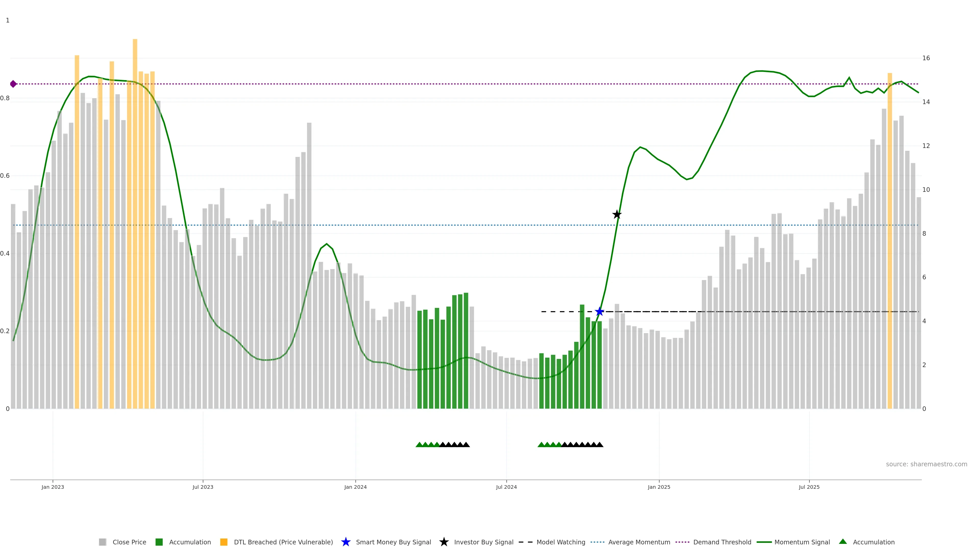Viewport: 980px width, 551px height.
Task: Click the Investor Buy Signal legend label
Action: [x=484, y=542]
